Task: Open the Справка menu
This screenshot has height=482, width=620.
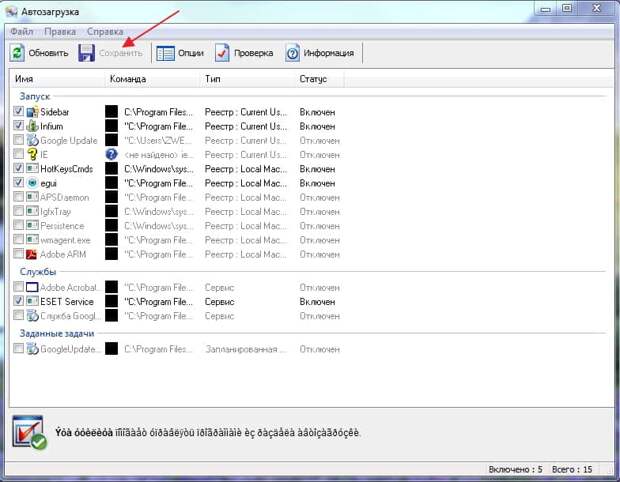Action: pyautogui.click(x=105, y=31)
